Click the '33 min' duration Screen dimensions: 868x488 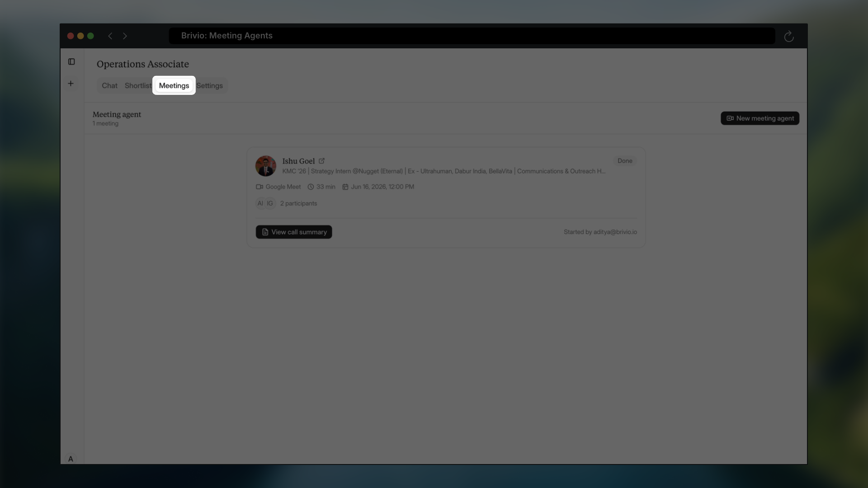(326, 187)
